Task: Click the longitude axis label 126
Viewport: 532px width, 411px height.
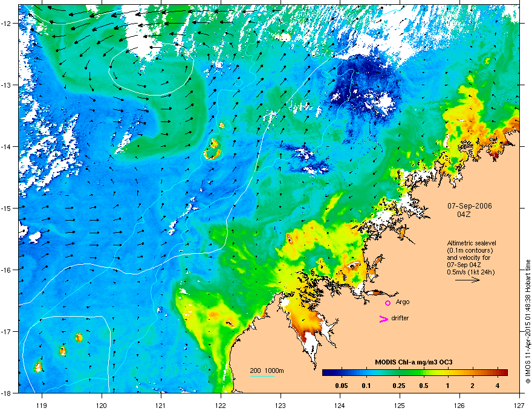Action: (459, 405)
